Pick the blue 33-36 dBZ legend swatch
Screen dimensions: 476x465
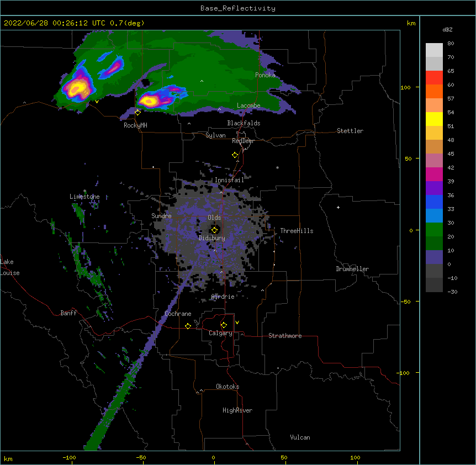pos(434,202)
